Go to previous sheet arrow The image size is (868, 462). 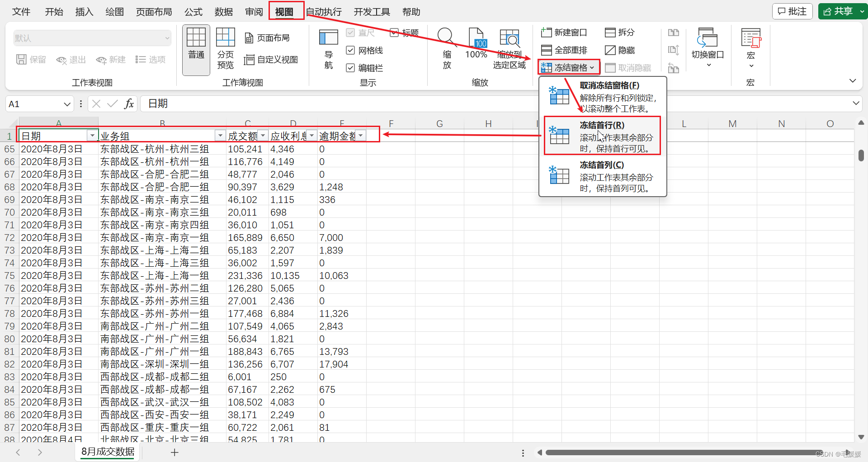click(x=18, y=452)
